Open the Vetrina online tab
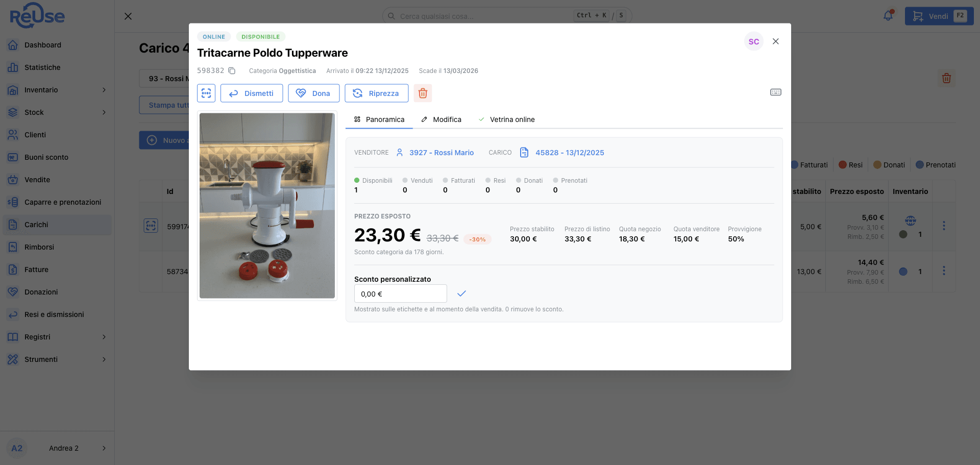The height and width of the screenshot is (465, 980). (x=506, y=119)
